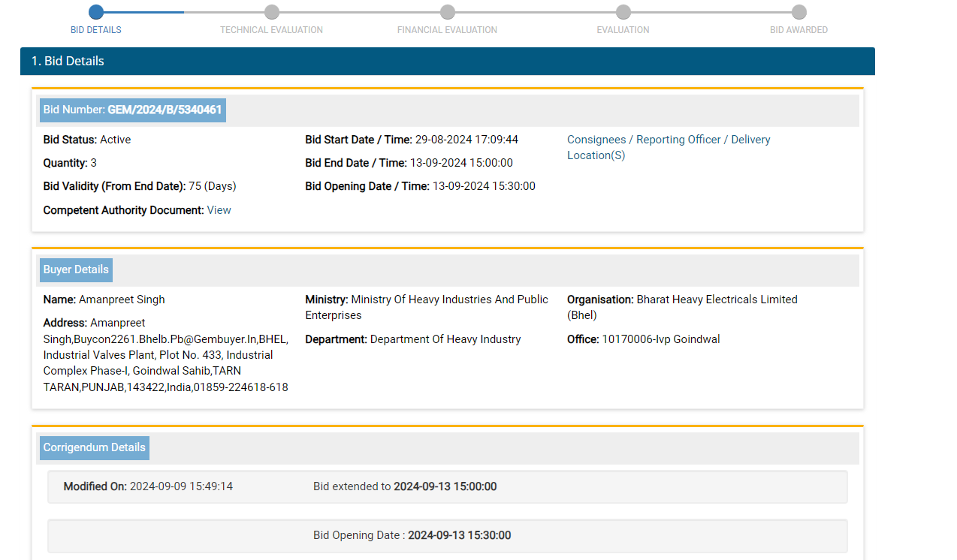The width and height of the screenshot is (957, 560).
Task: Collapse the 1. Bid Details section header
Action: [x=448, y=61]
